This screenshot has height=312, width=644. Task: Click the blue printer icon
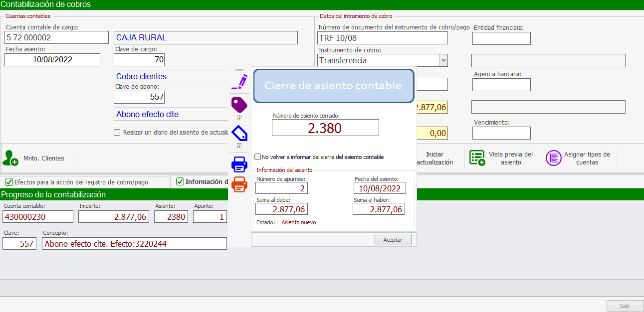coord(239,164)
